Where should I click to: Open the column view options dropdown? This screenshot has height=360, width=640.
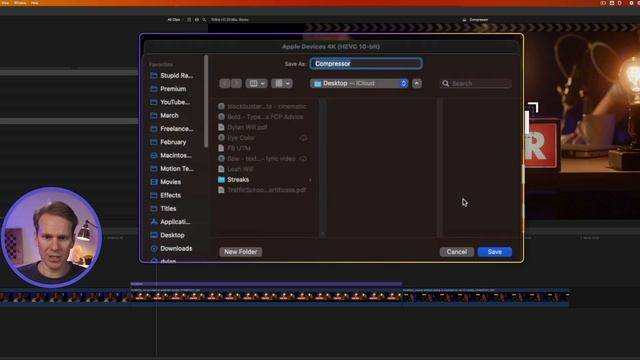(256, 83)
